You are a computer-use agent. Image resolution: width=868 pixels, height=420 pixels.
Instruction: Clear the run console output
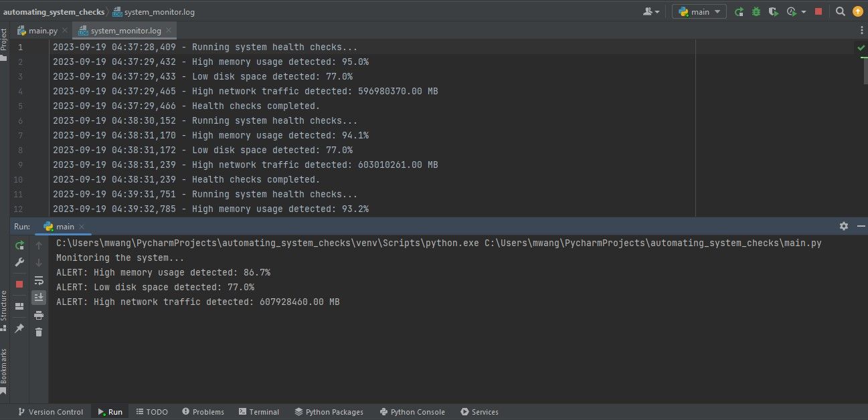pyautogui.click(x=38, y=332)
